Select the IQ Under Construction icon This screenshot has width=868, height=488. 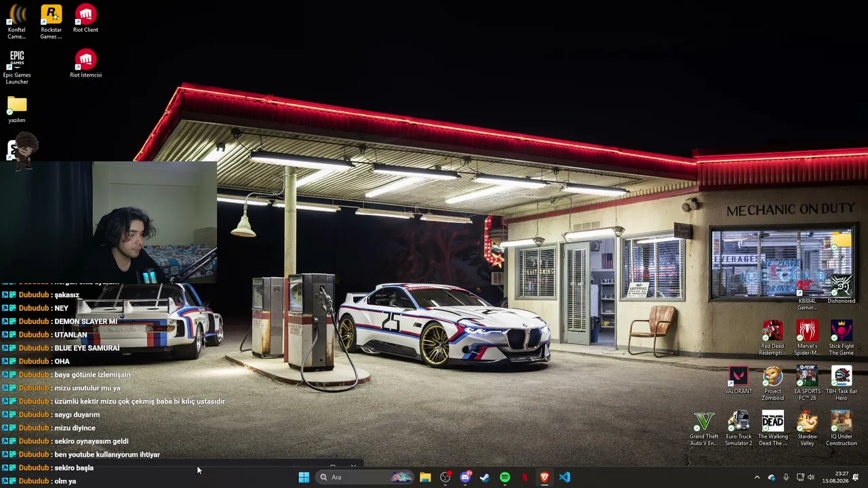click(x=842, y=429)
